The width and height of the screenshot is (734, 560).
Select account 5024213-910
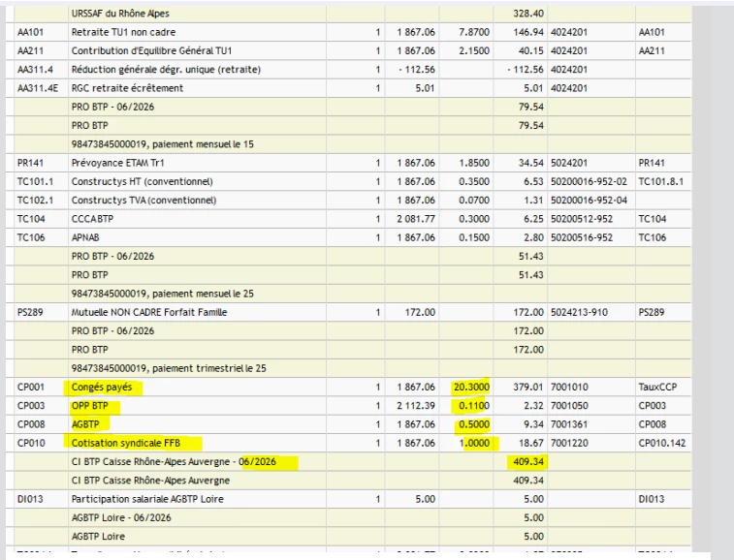click(x=579, y=312)
